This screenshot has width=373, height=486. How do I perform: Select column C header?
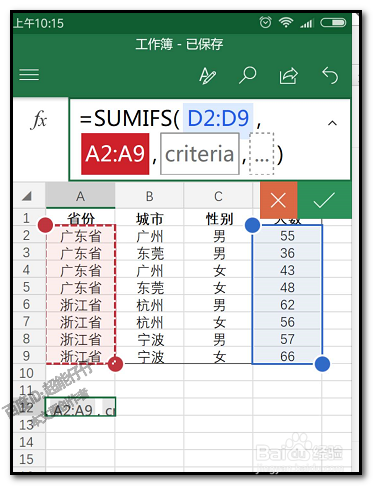[218, 196]
